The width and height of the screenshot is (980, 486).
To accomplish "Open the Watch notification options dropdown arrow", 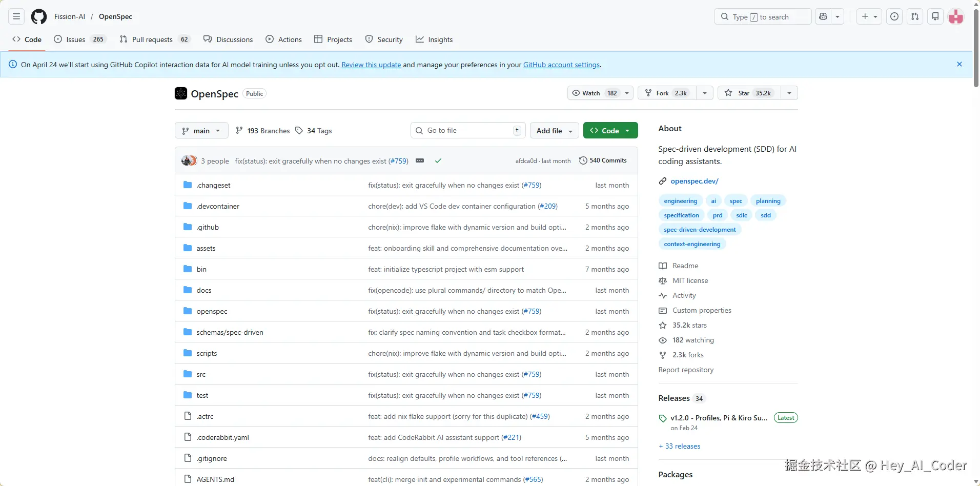I will pyautogui.click(x=627, y=93).
